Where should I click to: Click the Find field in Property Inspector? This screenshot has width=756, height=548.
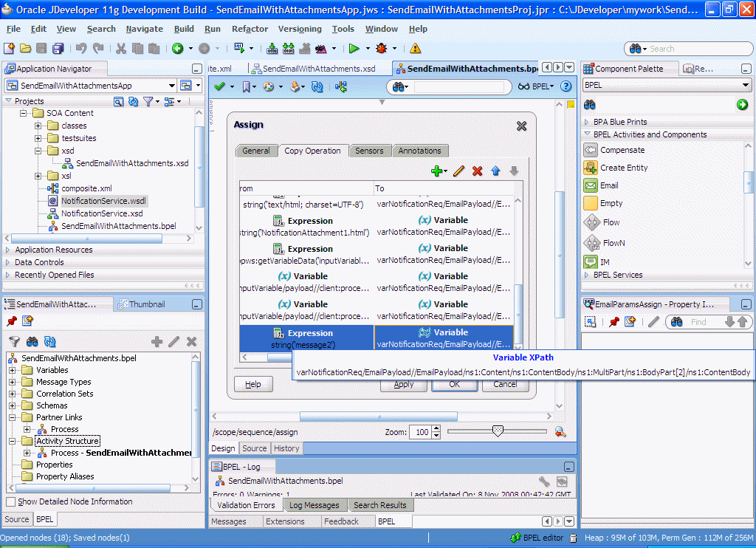706,322
